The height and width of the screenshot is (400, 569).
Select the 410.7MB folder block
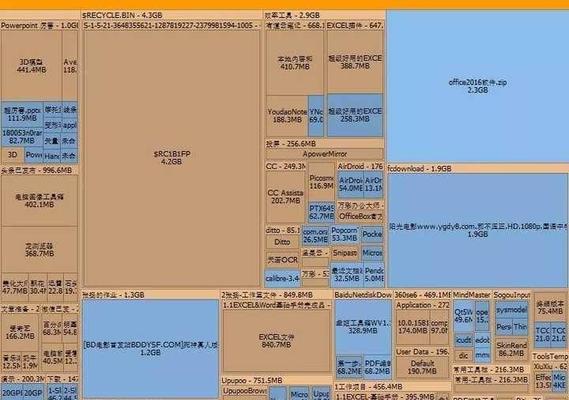point(295,62)
